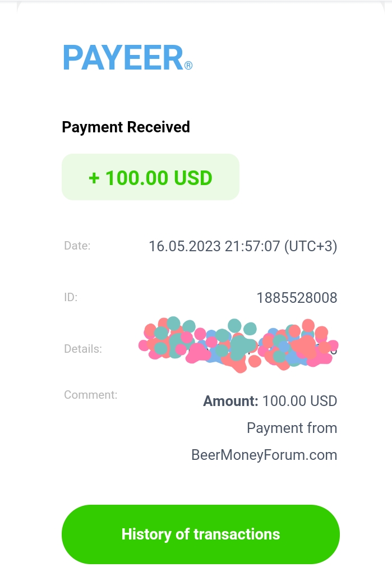392x581 pixels.
Task: Click the Payment from text line
Action: coord(292,428)
